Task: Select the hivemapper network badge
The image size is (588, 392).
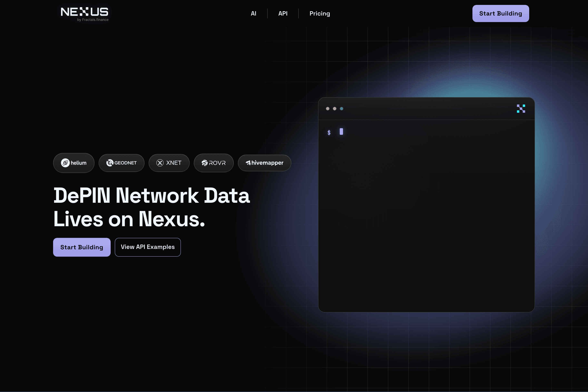Action: (x=265, y=163)
